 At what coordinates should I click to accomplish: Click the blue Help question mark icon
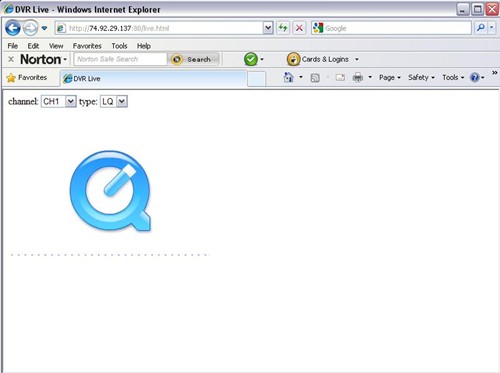(x=474, y=77)
